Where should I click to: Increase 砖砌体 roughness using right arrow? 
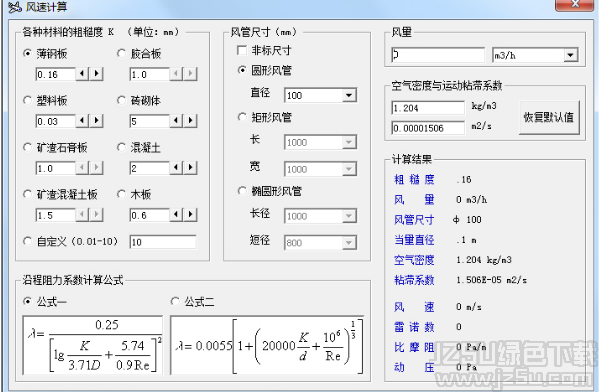tap(190, 121)
